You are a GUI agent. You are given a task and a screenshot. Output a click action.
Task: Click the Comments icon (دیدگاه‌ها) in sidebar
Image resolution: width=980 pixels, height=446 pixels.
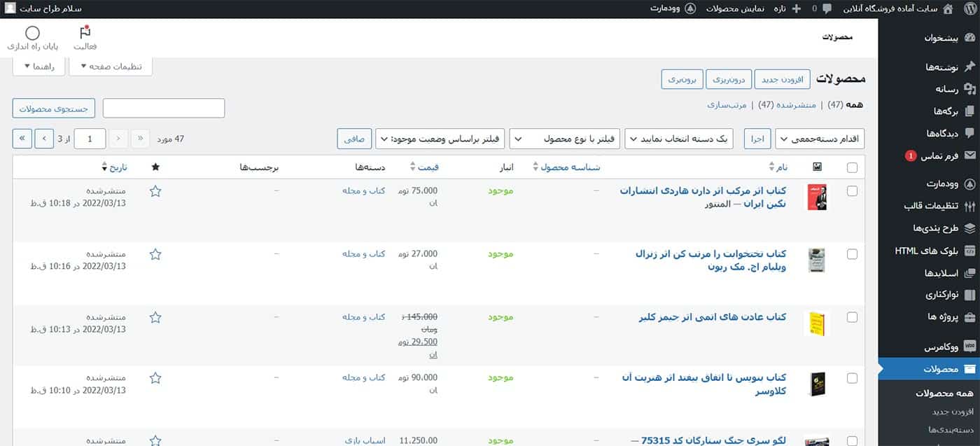(969, 133)
